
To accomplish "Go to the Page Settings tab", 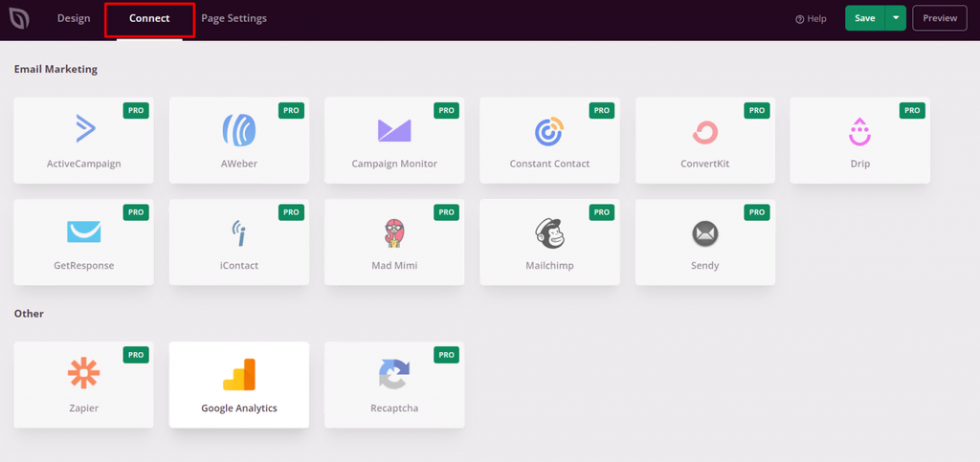I will click(234, 19).
